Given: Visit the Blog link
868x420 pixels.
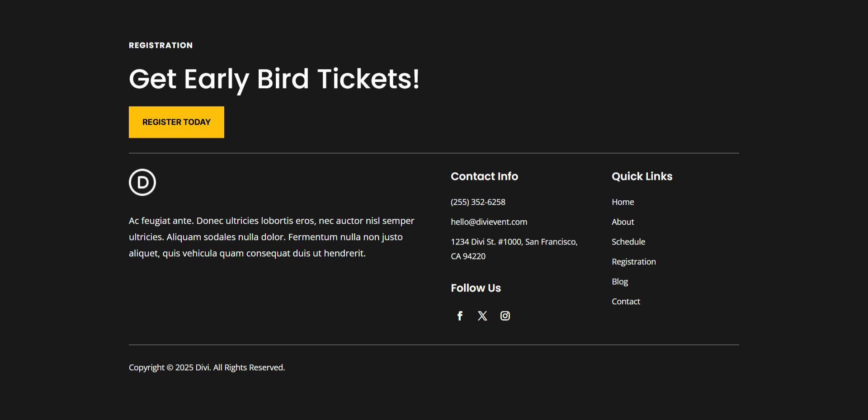Looking at the screenshot, I should click(619, 282).
